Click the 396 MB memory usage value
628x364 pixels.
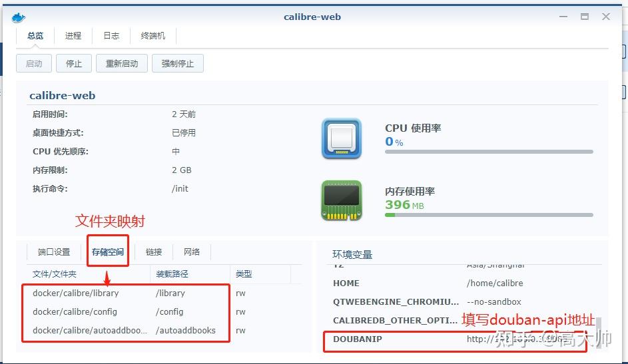pyautogui.click(x=404, y=205)
